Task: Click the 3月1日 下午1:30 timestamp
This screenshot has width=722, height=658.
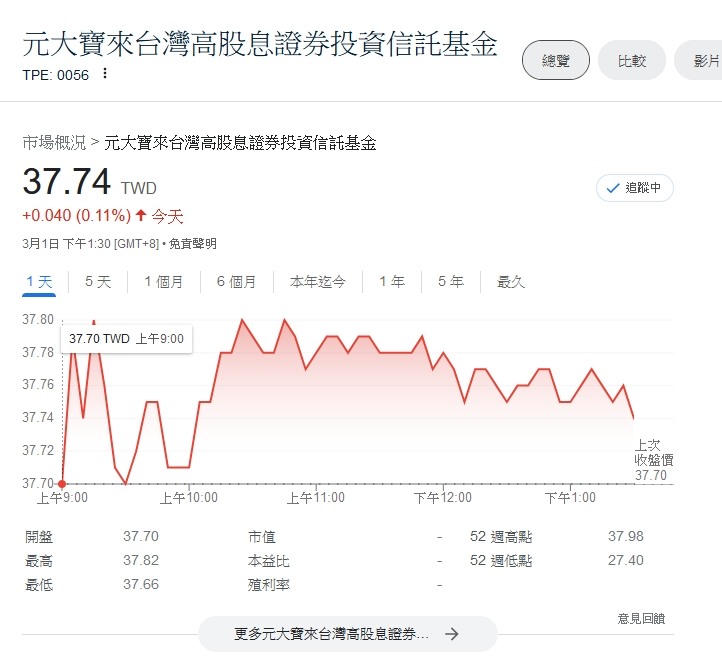Action: pyautogui.click(x=90, y=244)
